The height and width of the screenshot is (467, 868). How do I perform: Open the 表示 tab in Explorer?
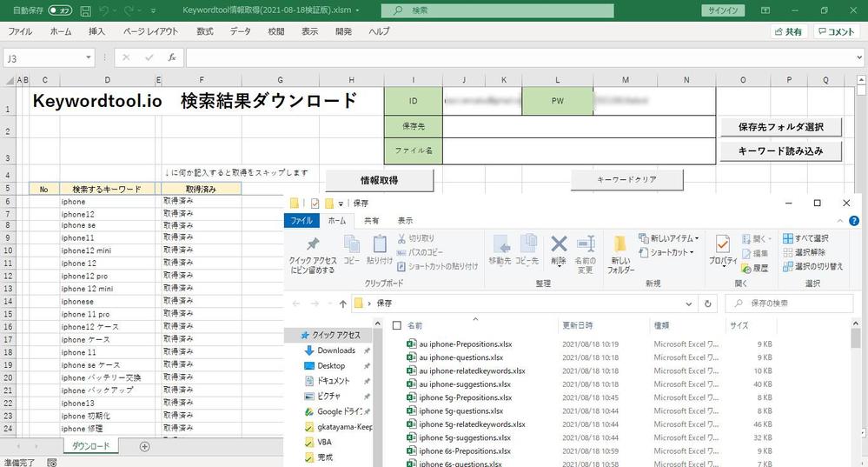[x=405, y=221]
